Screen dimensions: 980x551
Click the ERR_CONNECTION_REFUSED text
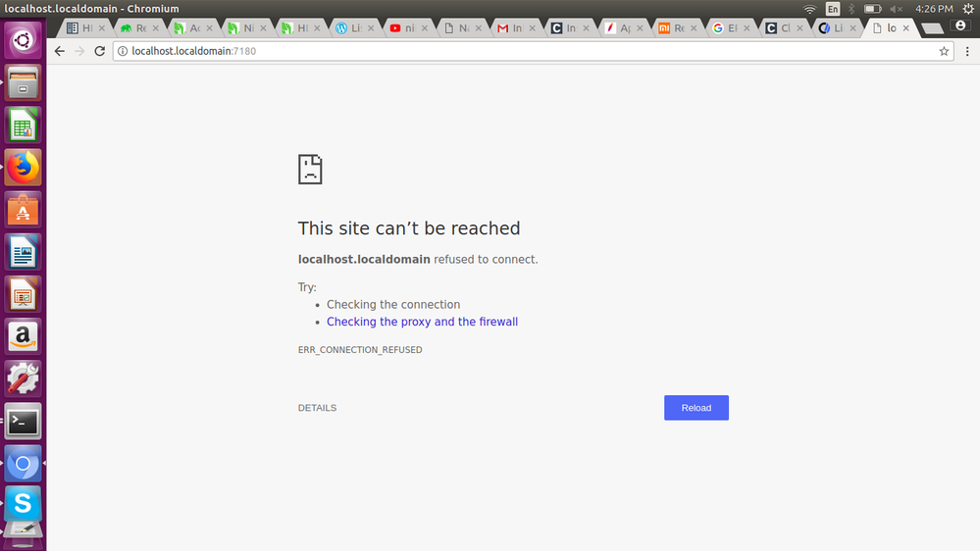click(x=360, y=350)
